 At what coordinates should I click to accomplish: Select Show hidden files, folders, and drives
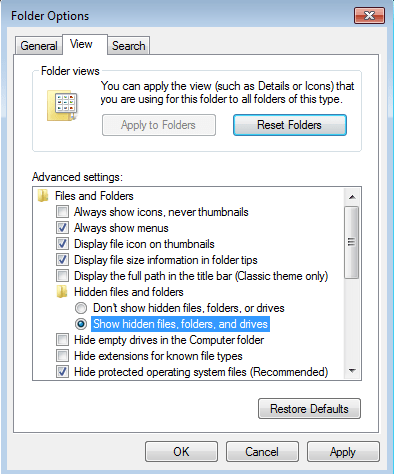[x=81, y=324]
